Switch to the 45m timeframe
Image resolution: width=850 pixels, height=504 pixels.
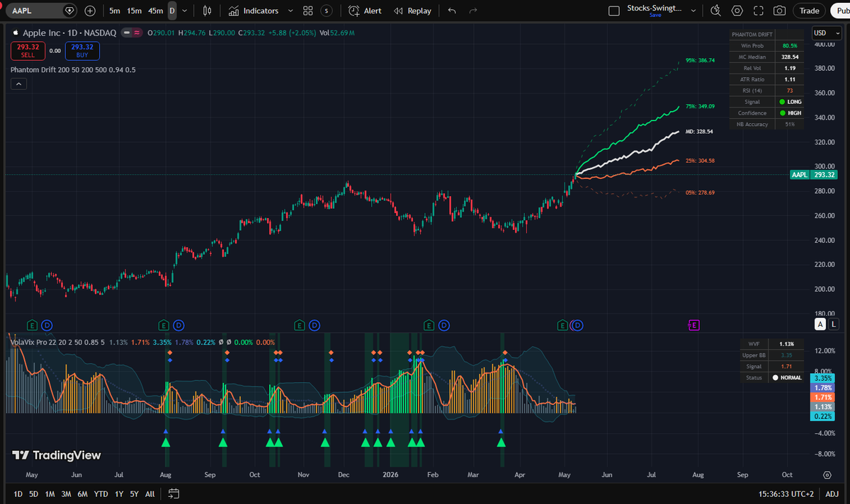point(156,11)
